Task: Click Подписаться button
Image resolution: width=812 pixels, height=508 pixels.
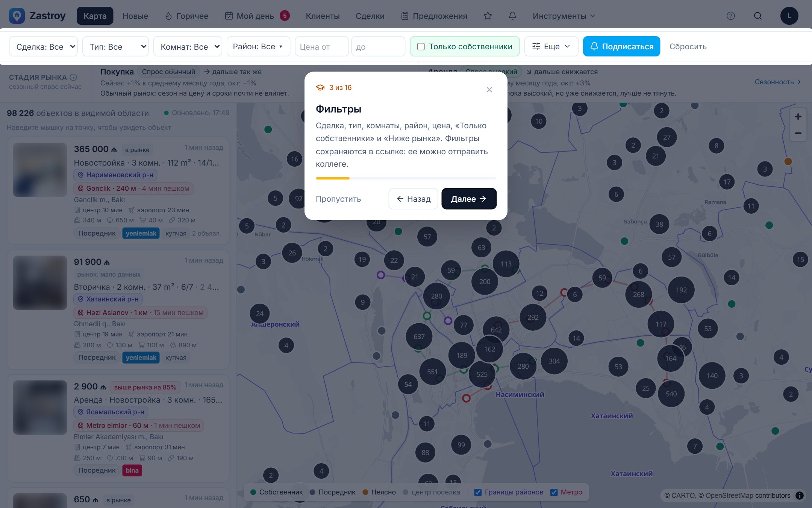Action: coord(621,47)
